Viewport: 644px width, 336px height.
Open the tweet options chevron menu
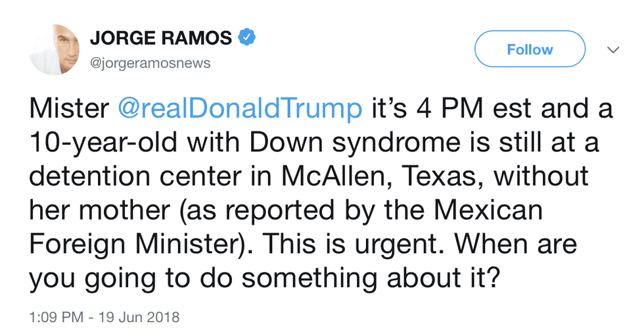612,51
